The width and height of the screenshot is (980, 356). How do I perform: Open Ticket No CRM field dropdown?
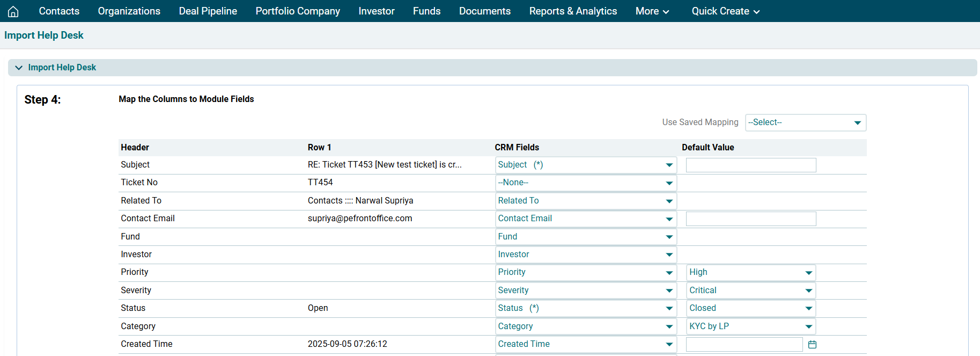click(585, 183)
